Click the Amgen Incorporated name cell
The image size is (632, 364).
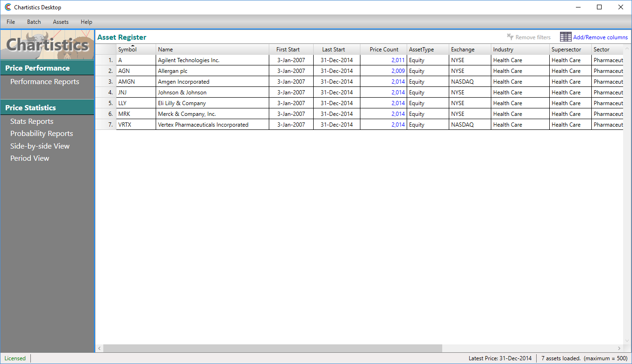[x=213, y=82]
